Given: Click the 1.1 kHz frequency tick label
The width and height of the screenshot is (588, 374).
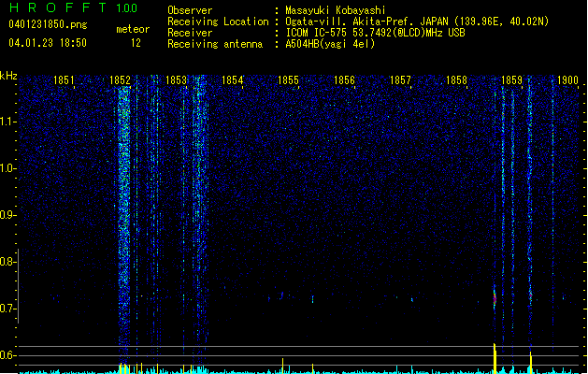Looking at the screenshot, I should 7,122.
